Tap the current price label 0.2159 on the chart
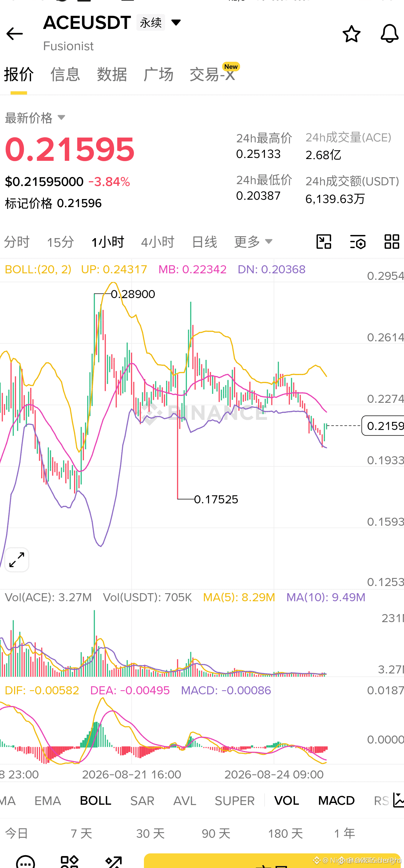The width and height of the screenshot is (404, 868). pyautogui.click(x=383, y=425)
